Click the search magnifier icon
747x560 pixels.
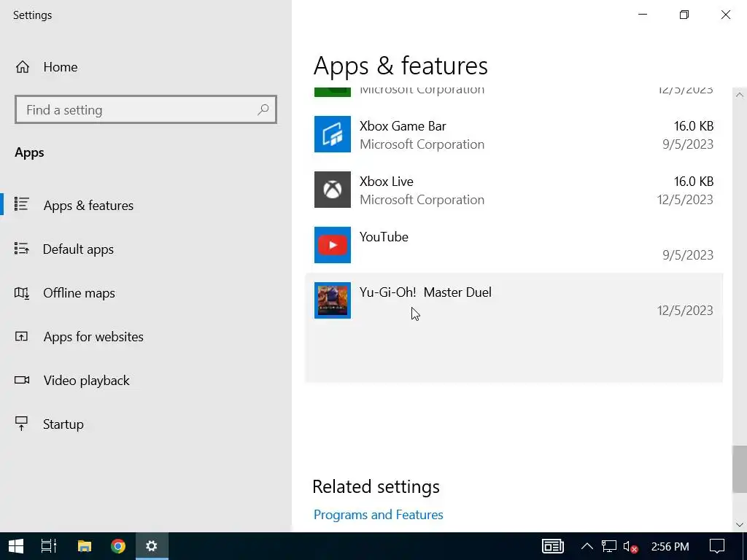tap(263, 110)
